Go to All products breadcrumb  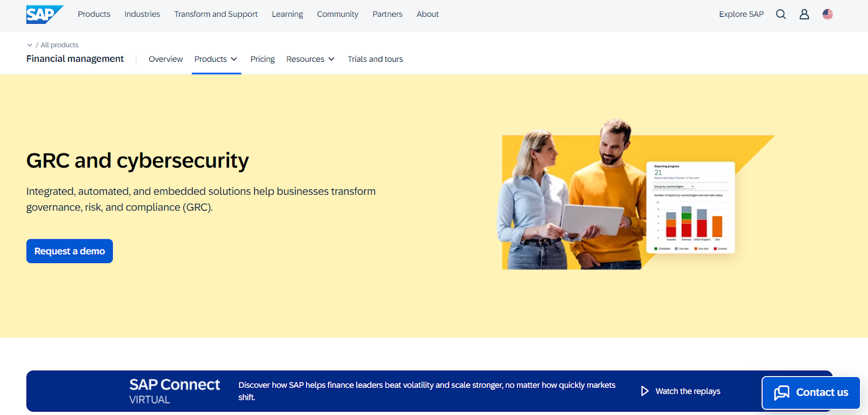(60, 45)
